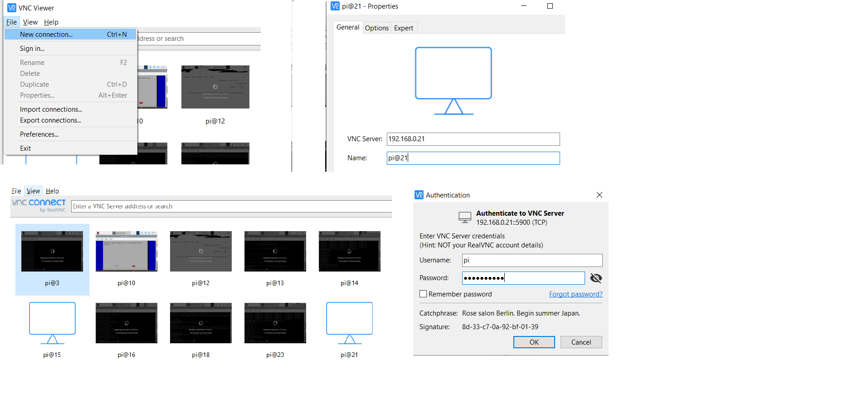The height and width of the screenshot is (410, 868).
Task: Click the VNC Viewer logo in title bar
Action: coord(11,8)
